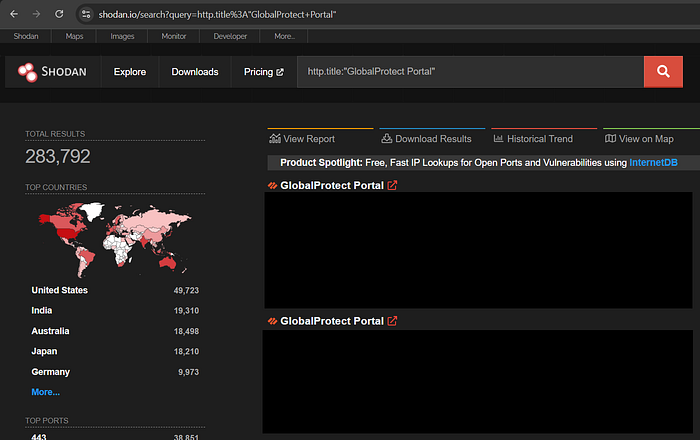Click the external link icon beside Pricing
The width and height of the screenshot is (700, 440).
pos(280,72)
